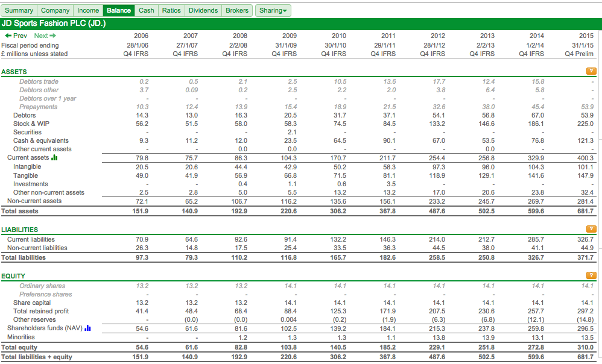
Task: Click the 2009 Other reserves value 0.004
Action: (289, 320)
